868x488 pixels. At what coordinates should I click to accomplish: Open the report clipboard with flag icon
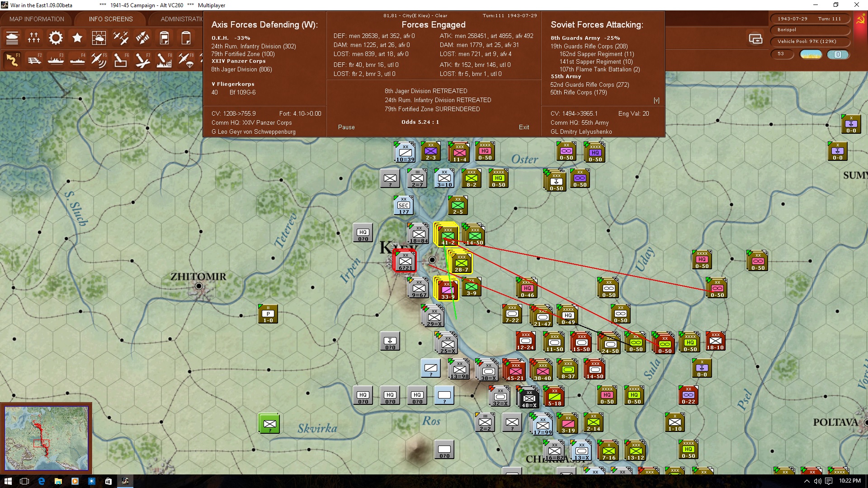click(x=164, y=38)
